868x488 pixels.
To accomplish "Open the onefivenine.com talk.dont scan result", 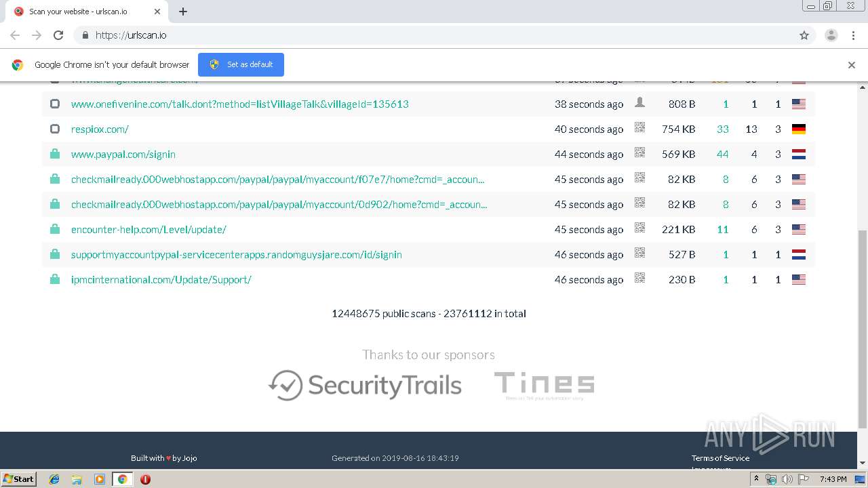I will pyautogui.click(x=240, y=104).
